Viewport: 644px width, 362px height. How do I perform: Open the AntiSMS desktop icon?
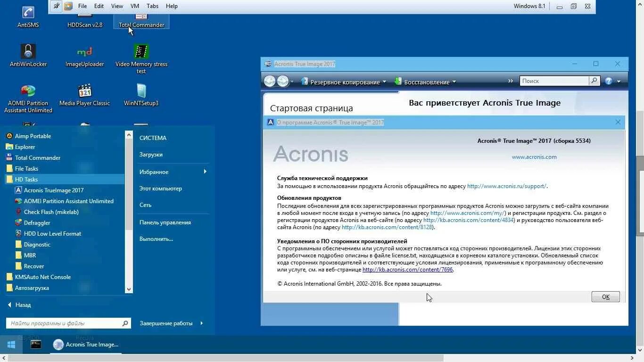click(28, 17)
